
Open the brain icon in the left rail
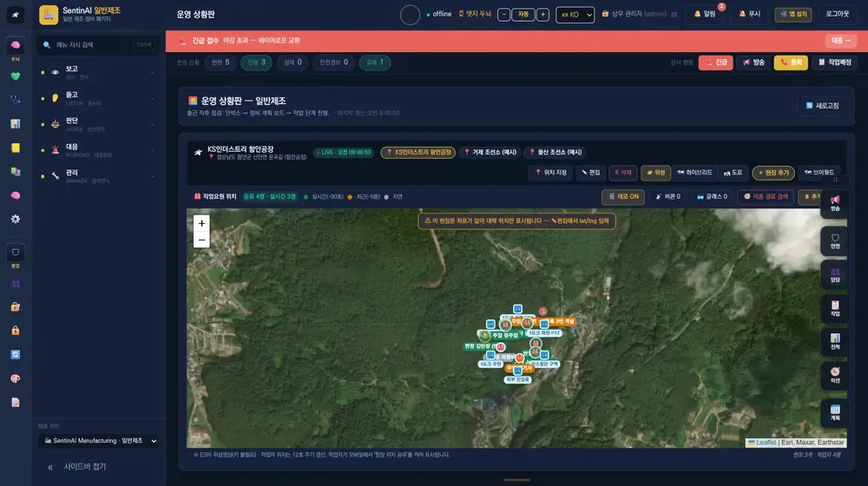(15, 46)
